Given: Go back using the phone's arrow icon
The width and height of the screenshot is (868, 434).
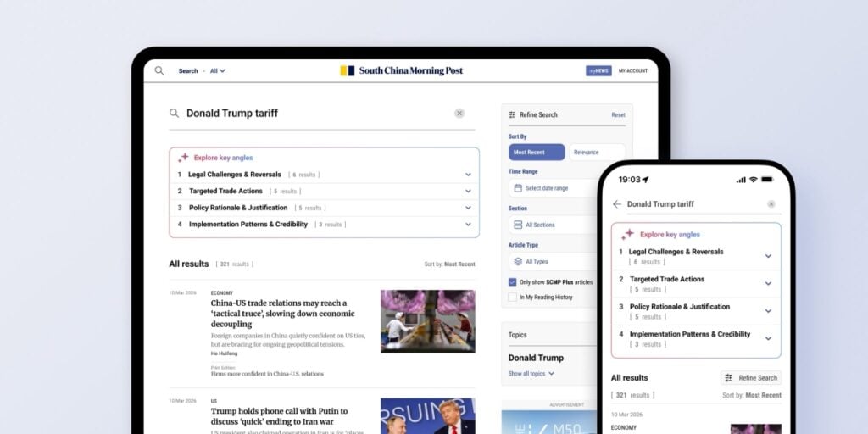Looking at the screenshot, I should (617, 204).
